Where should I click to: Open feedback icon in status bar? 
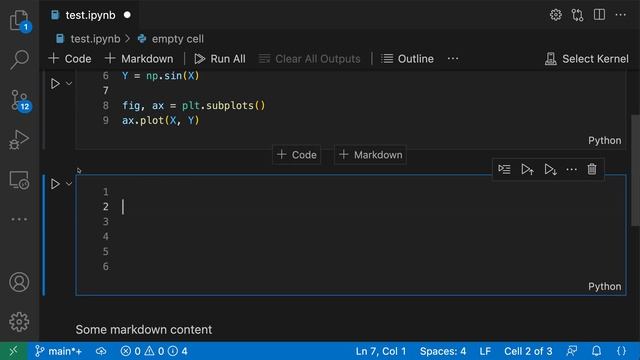(572, 351)
